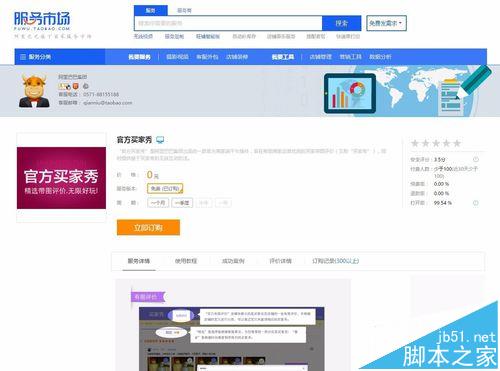This screenshot has height=371, width=500.
Task: Select the 一年 period option
Action: [x=223, y=203]
